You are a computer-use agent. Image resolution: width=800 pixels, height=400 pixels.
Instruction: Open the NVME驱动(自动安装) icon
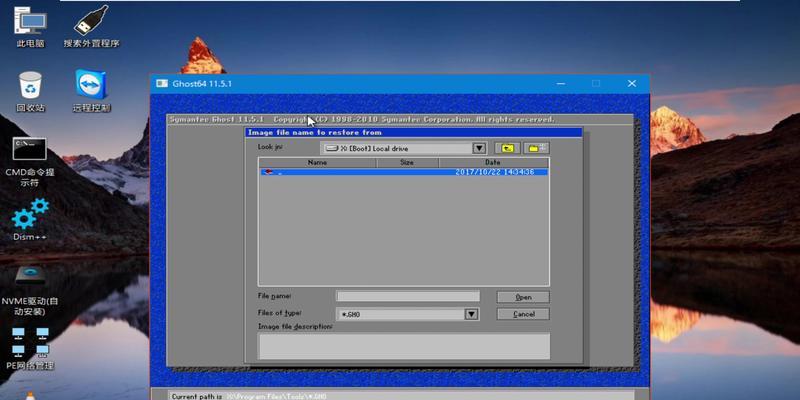coord(30,290)
